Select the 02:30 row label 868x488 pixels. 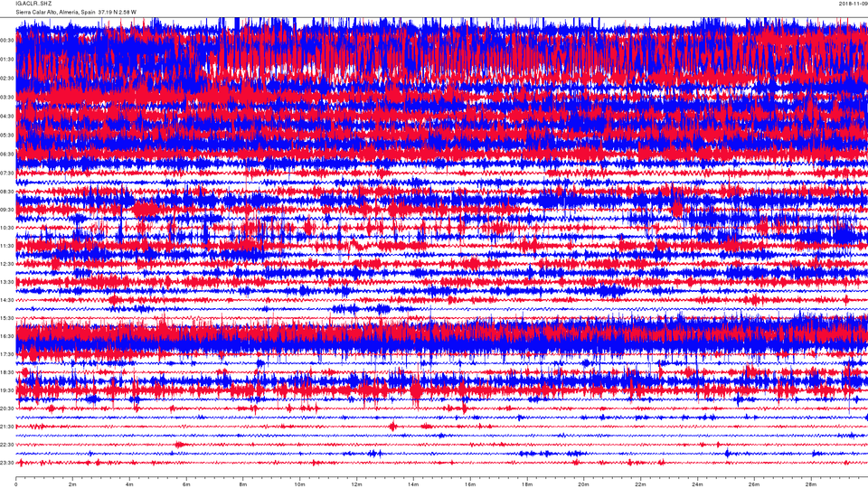click(7, 79)
